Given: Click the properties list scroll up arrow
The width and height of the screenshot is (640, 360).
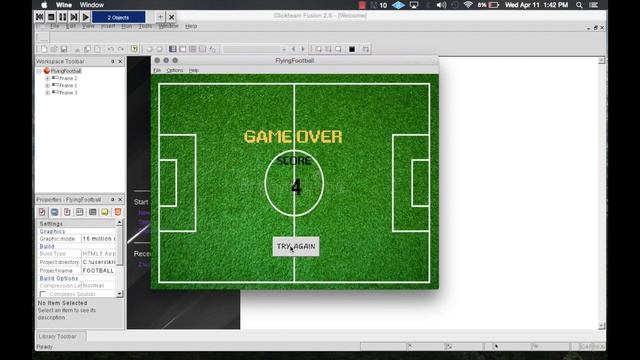Looking at the screenshot, I should click(x=120, y=223).
